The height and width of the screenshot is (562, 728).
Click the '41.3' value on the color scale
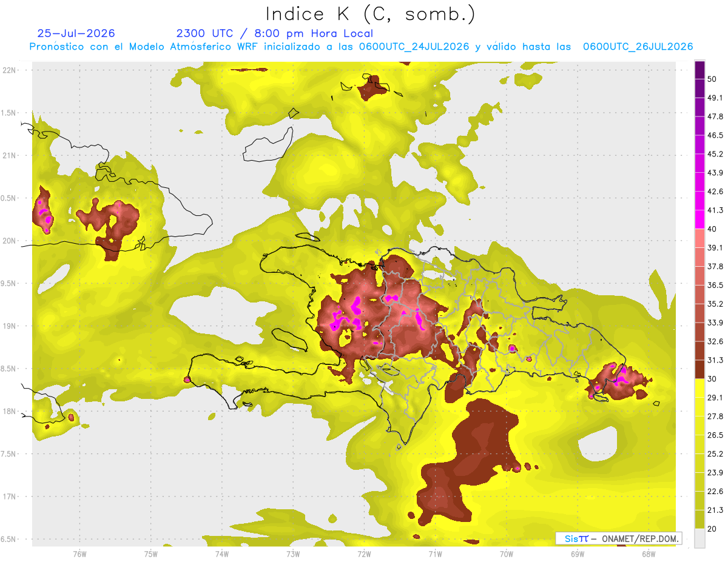point(715,210)
